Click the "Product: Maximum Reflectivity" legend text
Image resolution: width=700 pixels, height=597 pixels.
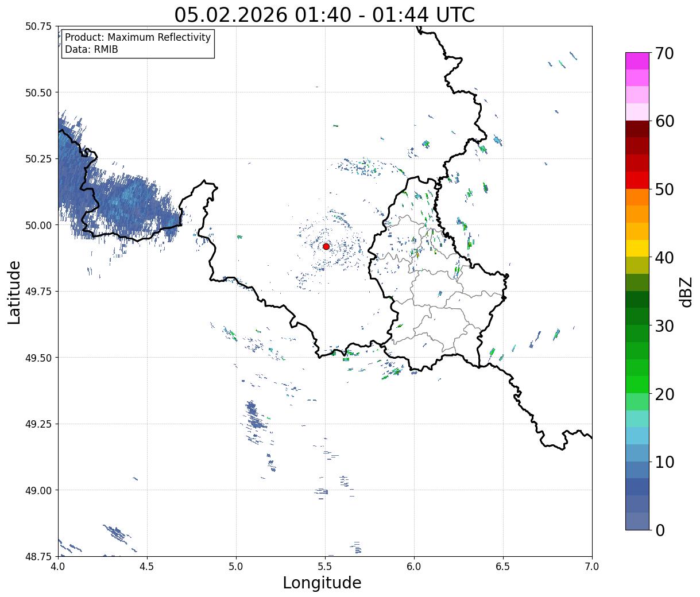pos(138,37)
